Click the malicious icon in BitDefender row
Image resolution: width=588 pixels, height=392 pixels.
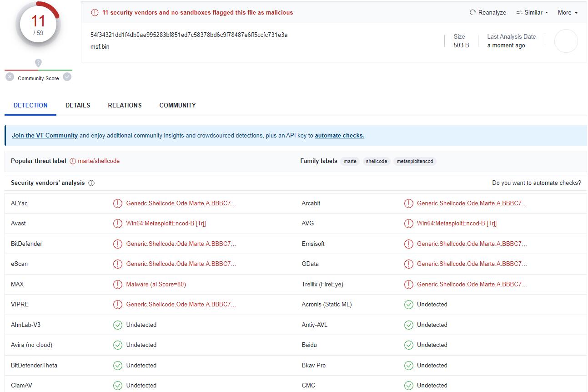[x=118, y=244]
